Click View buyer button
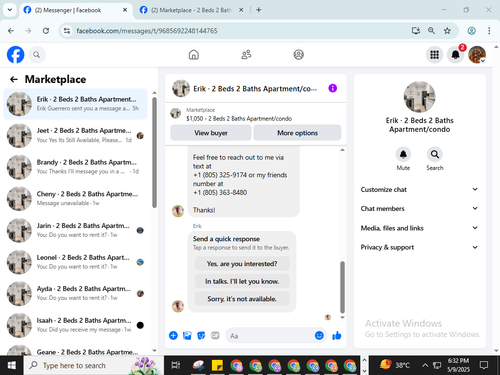Viewport: 500px width, 375px height. (x=211, y=133)
